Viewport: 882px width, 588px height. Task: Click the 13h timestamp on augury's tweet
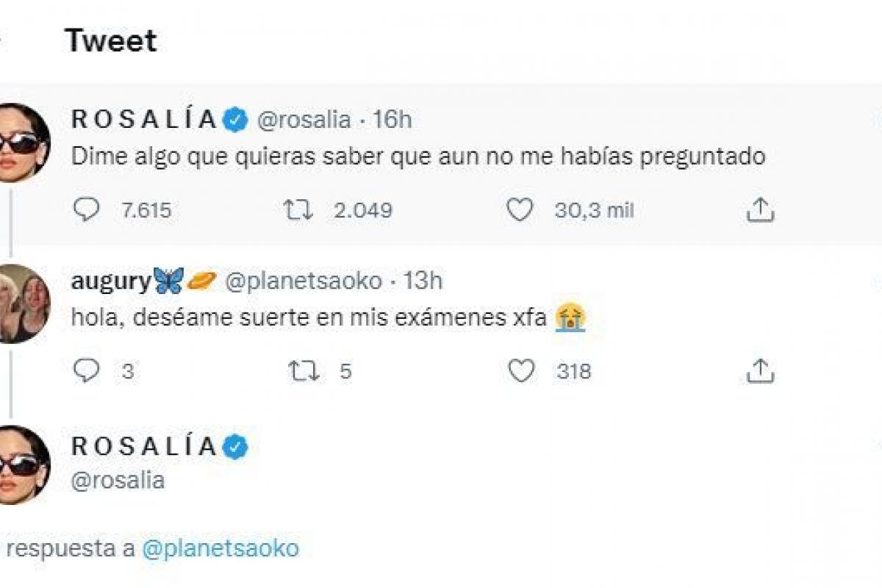(423, 281)
